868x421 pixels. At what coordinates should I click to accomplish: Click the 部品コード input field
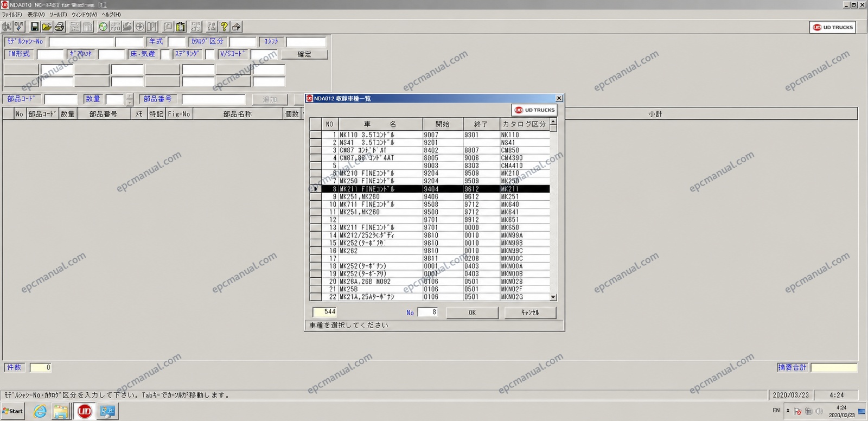click(x=61, y=99)
